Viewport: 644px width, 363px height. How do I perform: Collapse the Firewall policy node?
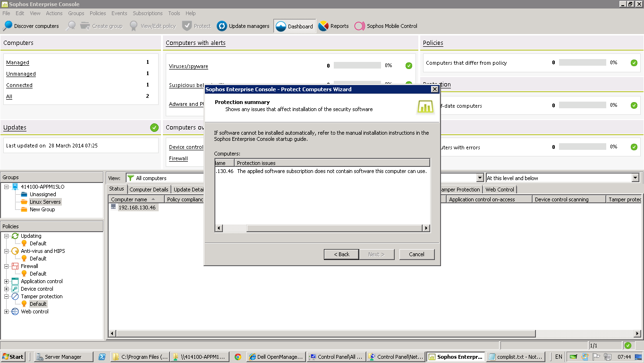(6, 266)
